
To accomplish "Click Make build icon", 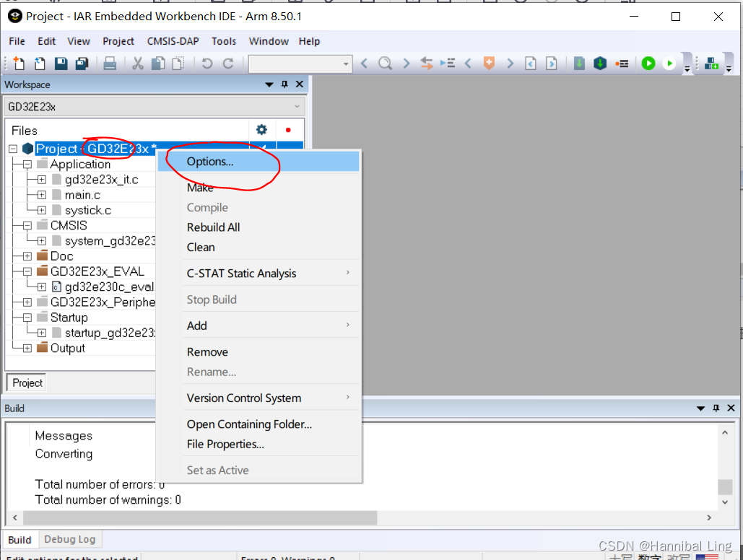I will pos(600,63).
